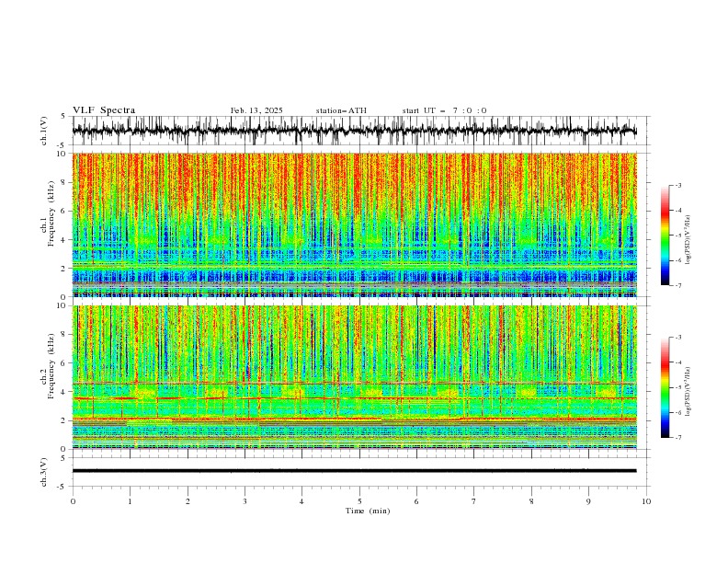
Task: Click the ch.1 spectrogram plot
Action: [x=354, y=224]
